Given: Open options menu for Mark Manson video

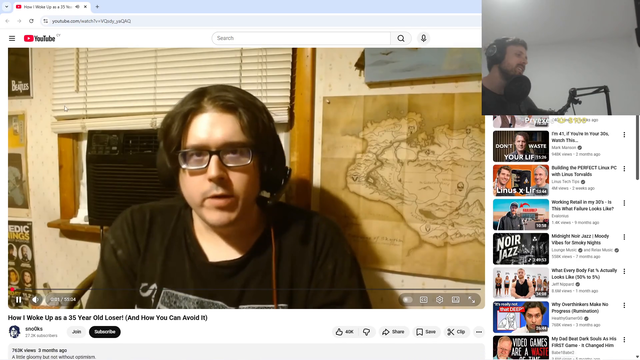Looking at the screenshot, I should [624, 135].
